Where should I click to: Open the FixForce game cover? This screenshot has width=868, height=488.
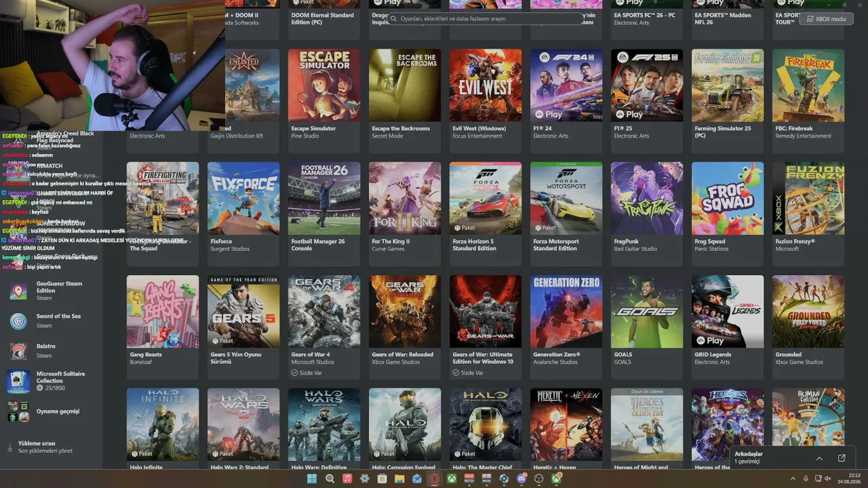[243, 199]
